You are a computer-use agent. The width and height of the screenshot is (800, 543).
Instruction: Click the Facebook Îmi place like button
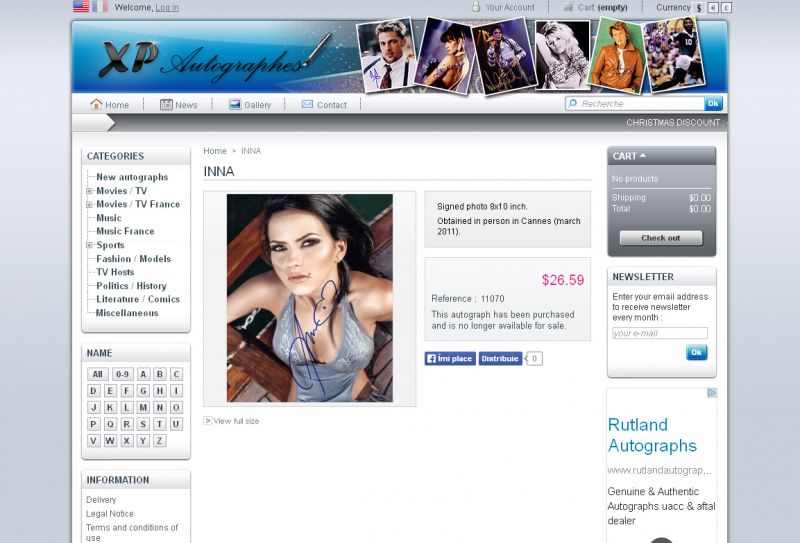(450, 358)
